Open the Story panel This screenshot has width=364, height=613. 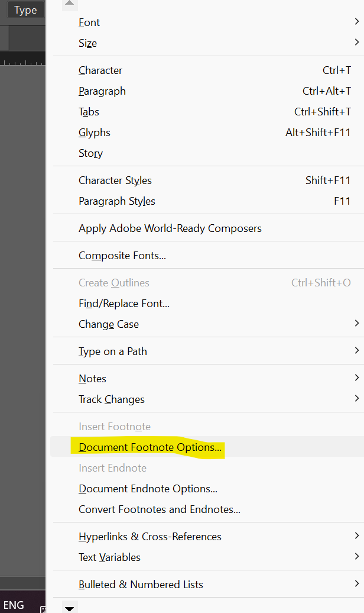tap(90, 153)
